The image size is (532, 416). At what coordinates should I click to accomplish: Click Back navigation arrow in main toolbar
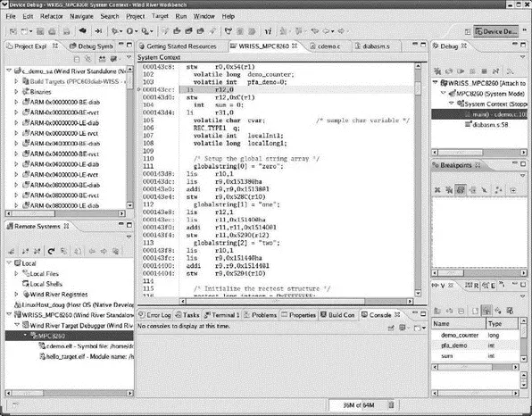pos(326,31)
